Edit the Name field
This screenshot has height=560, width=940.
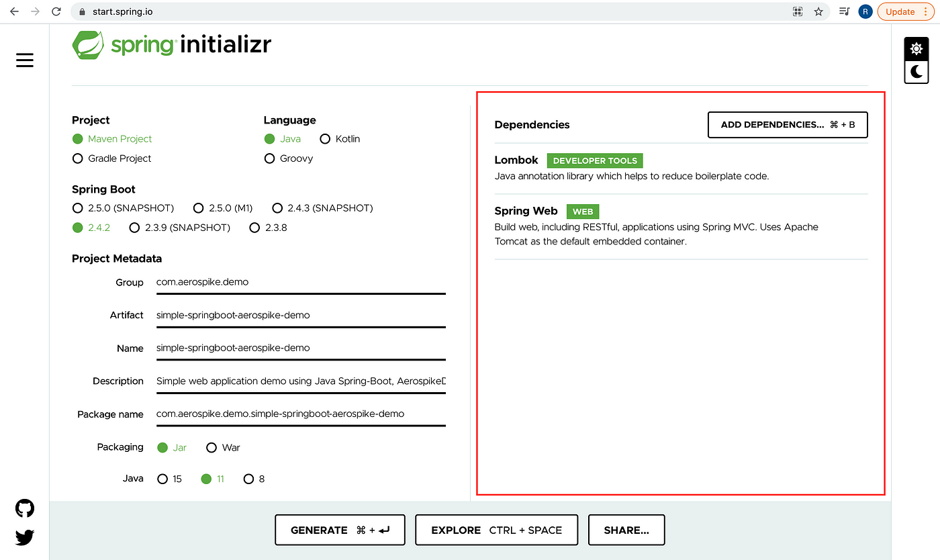click(x=301, y=348)
